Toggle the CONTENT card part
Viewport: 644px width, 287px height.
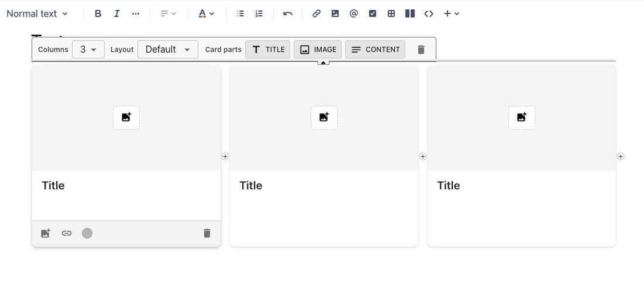point(375,50)
